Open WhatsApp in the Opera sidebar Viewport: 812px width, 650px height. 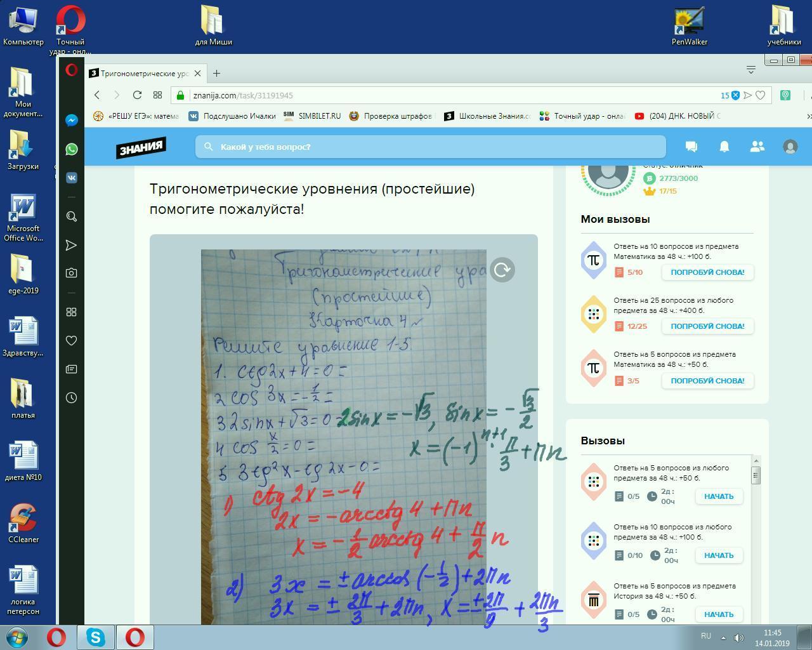click(72, 149)
